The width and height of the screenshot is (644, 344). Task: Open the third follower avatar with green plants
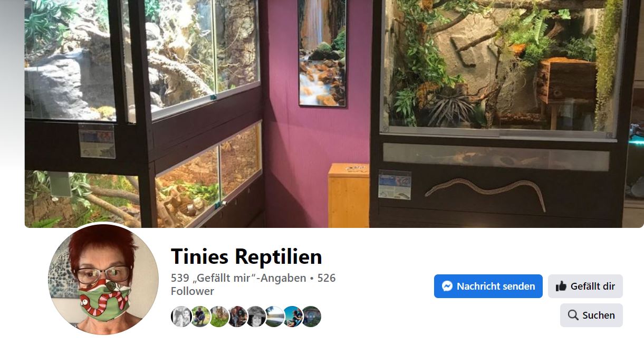coord(219,317)
